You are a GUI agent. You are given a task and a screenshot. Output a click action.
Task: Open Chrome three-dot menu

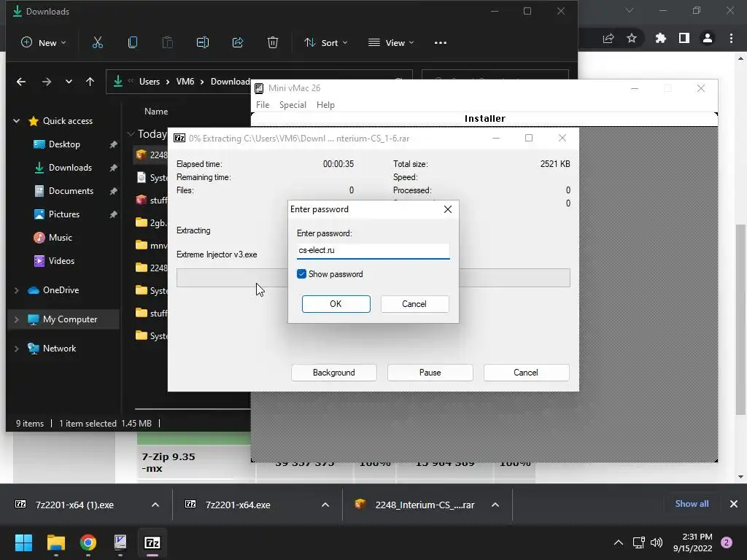[731, 38]
